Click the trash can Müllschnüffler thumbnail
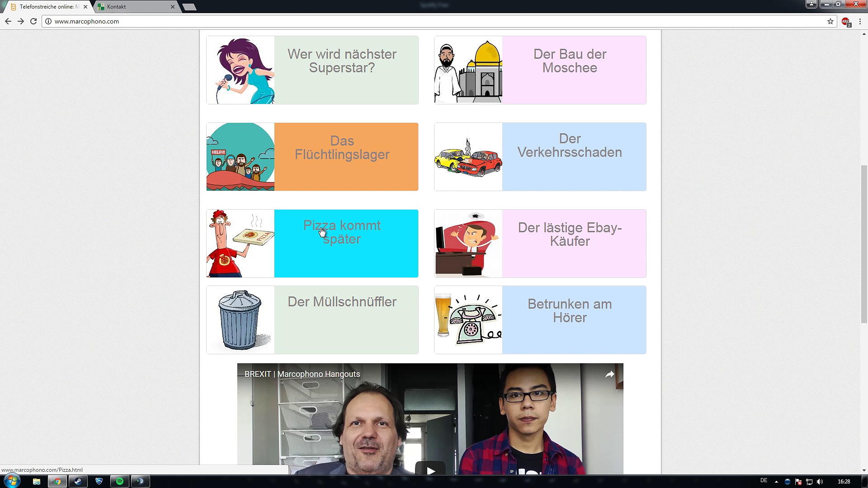This screenshot has height=488, width=868. click(240, 320)
